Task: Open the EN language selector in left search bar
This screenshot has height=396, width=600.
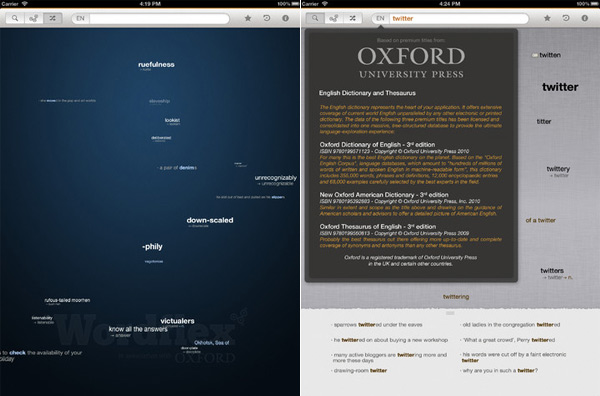Action: point(80,18)
